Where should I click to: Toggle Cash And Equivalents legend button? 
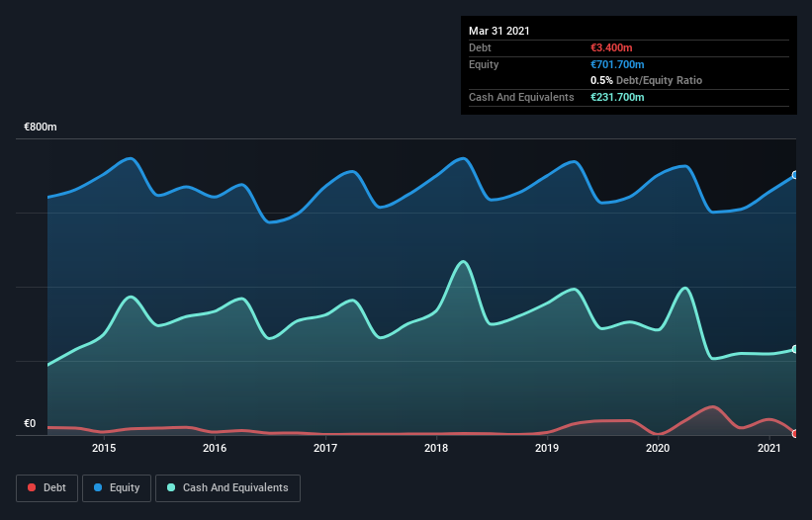227,488
